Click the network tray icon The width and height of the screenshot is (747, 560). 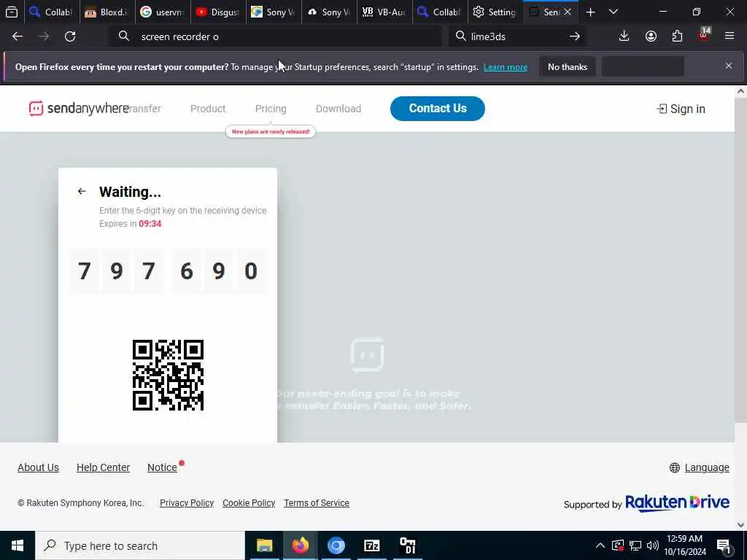pos(635,545)
